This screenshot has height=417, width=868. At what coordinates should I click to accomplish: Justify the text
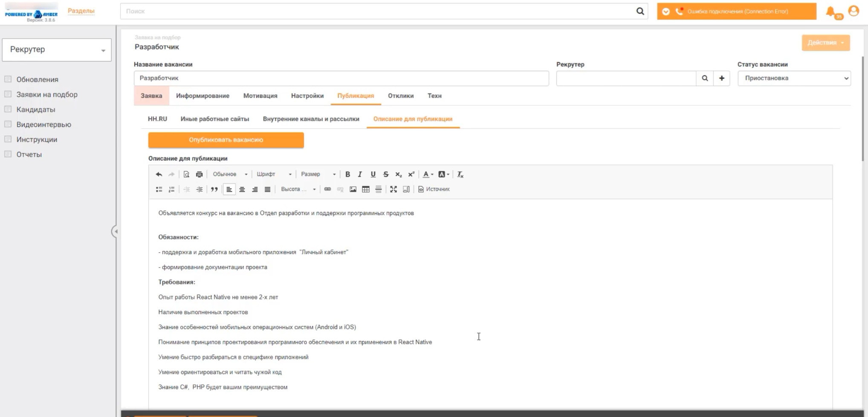(x=267, y=189)
